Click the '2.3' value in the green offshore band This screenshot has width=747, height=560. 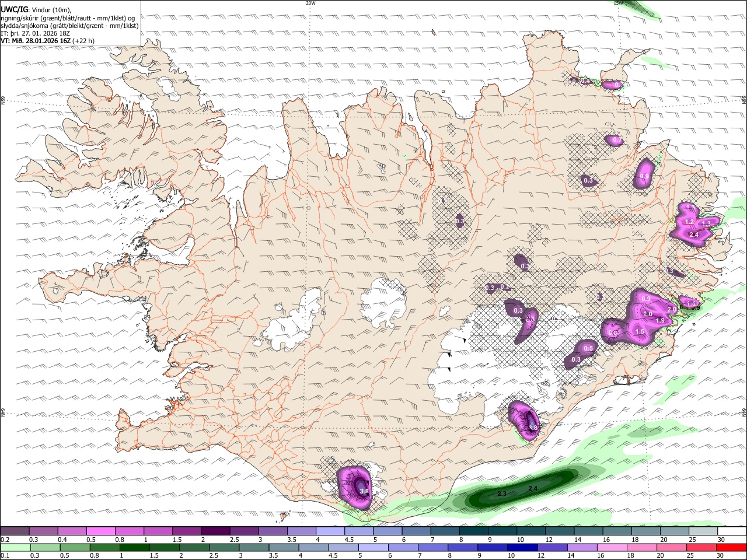click(x=502, y=494)
